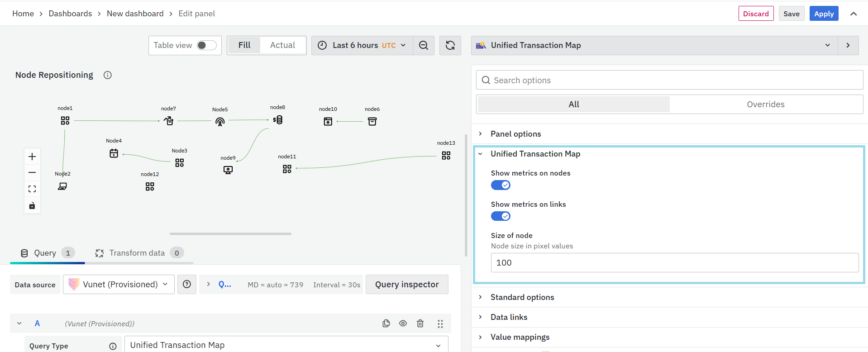The height and width of the screenshot is (352, 868).
Task: Disable Show metrics on nodes
Action: click(x=501, y=185)
